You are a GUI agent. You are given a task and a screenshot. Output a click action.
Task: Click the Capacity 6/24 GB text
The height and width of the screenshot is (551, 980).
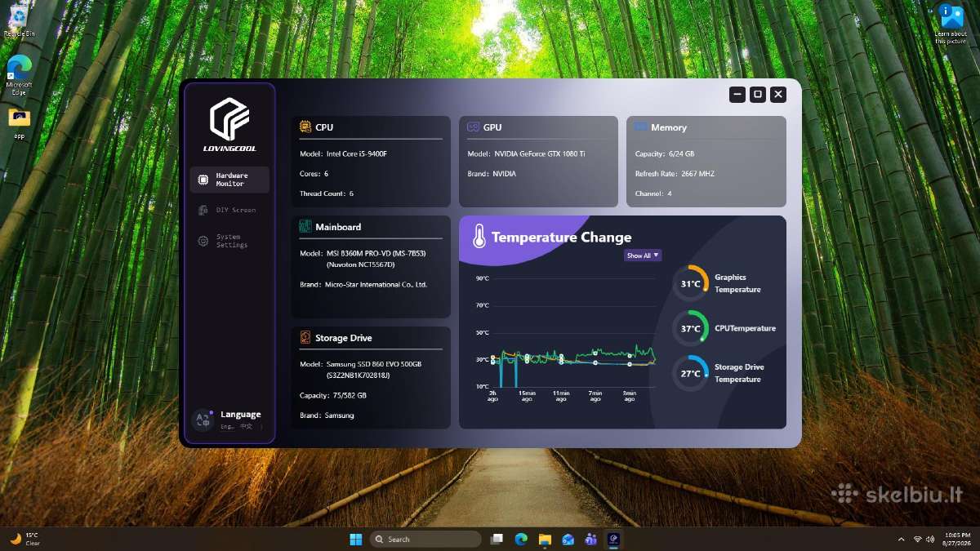665,153
